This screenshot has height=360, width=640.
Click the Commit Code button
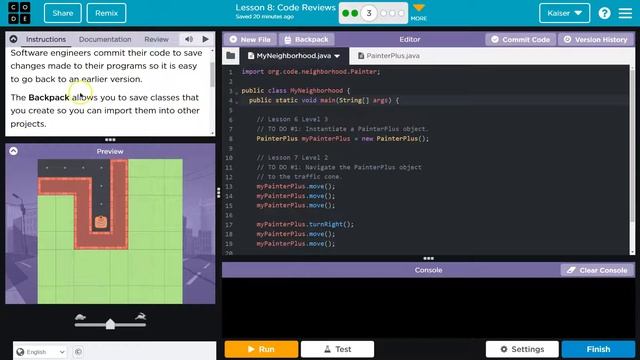point(520,40)
